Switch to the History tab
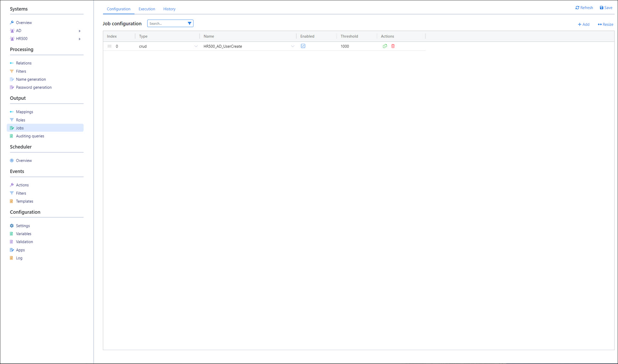 click(x=169, y=9)
